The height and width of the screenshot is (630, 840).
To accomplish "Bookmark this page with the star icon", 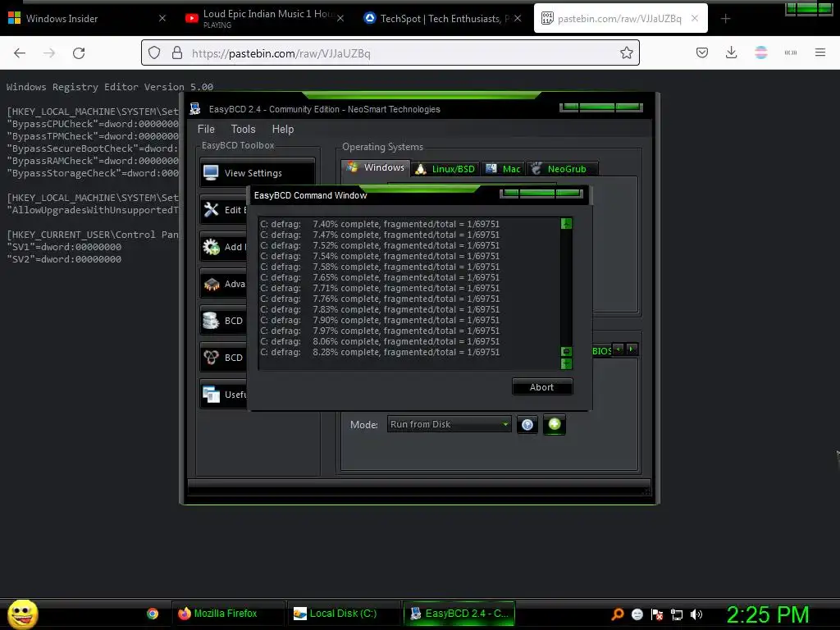I will pyautogui.click(x=626, y=53).
